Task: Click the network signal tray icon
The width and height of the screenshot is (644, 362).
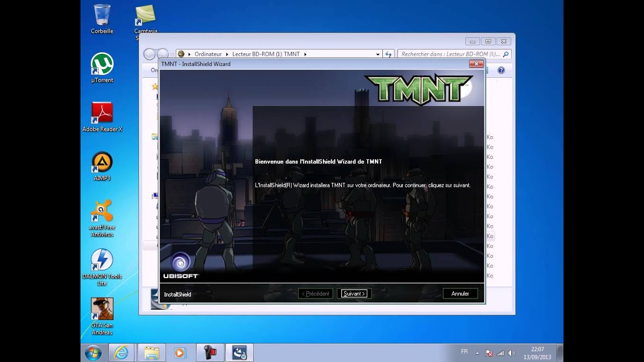Action: tap(501, 353)
